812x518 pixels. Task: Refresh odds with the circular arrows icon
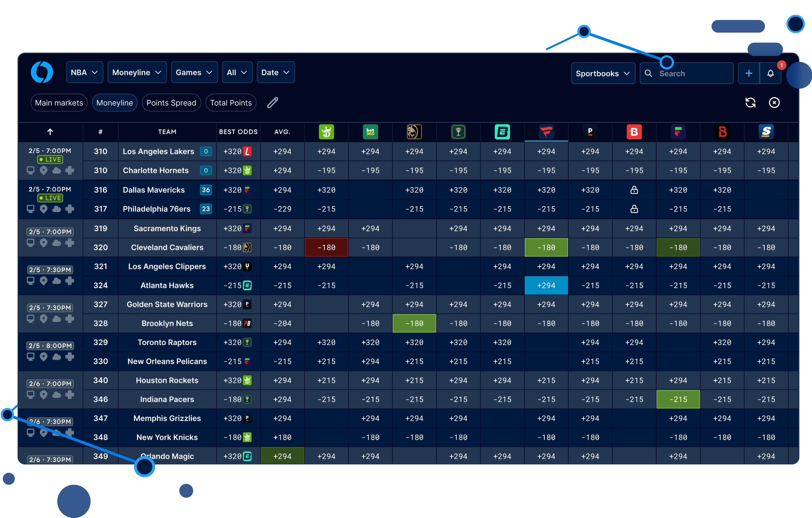click(750, 102)
